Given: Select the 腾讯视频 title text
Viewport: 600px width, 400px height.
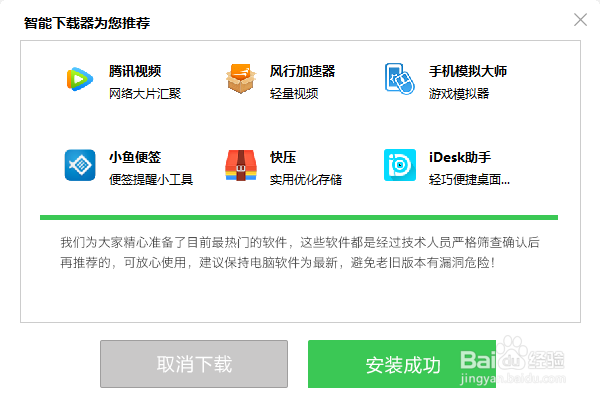Looking at the screenshot, I should [135, 71].
